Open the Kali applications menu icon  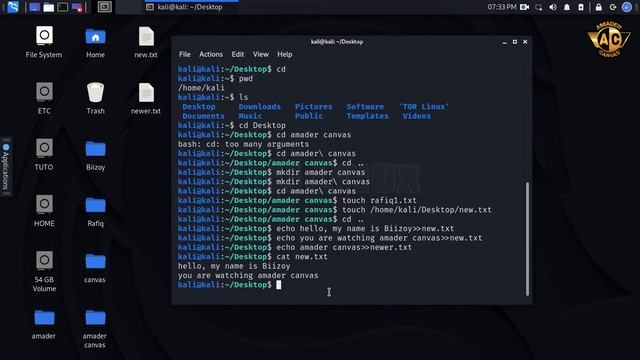pyautogui.click(x=13, y=7)
